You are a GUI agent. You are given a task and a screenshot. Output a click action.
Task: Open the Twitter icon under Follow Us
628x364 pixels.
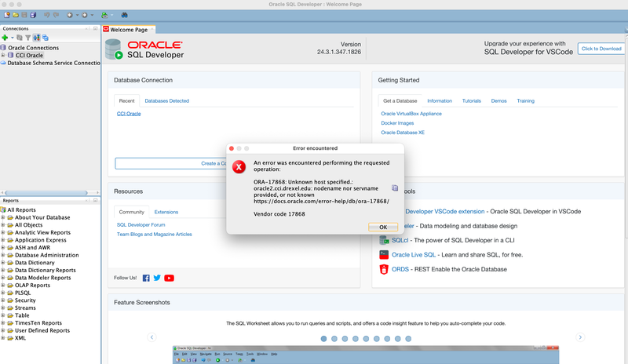pos(157,278)
